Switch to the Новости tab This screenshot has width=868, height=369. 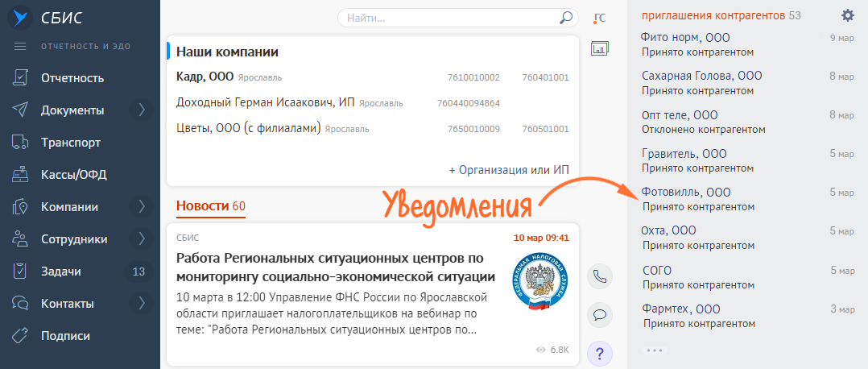click(202, 206)
